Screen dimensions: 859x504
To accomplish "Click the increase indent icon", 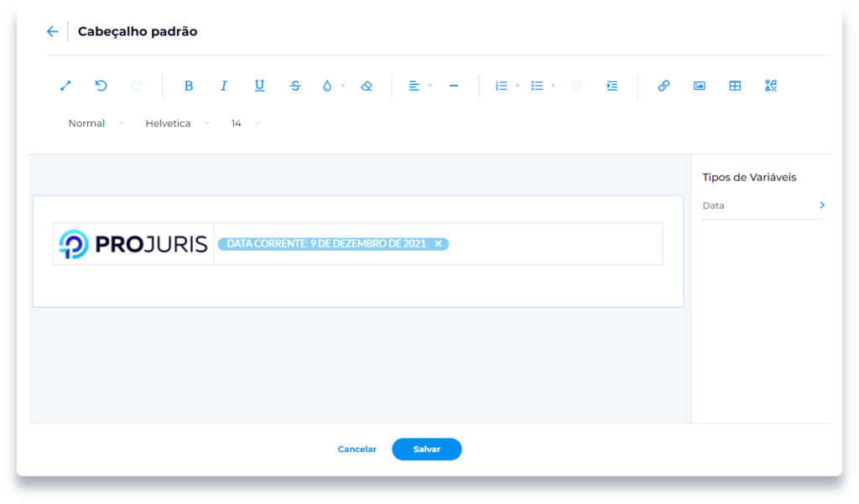I will (x=612, y=86).
